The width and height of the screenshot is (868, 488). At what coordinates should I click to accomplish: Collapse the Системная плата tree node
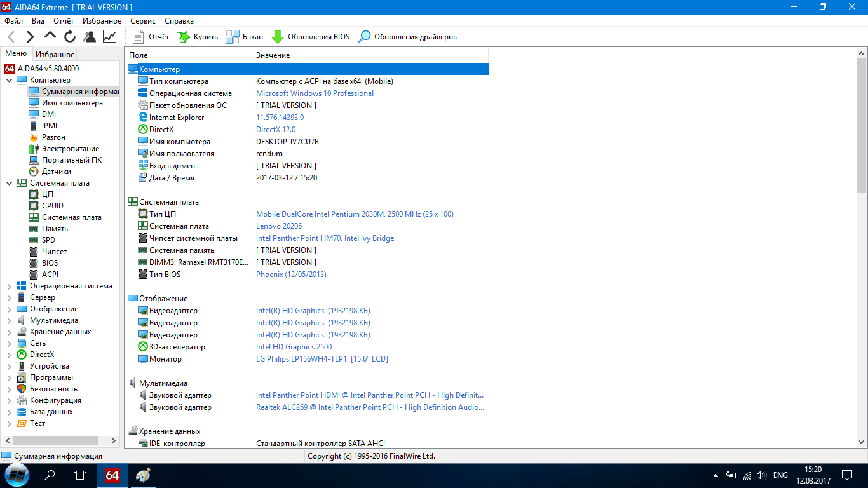9,183
